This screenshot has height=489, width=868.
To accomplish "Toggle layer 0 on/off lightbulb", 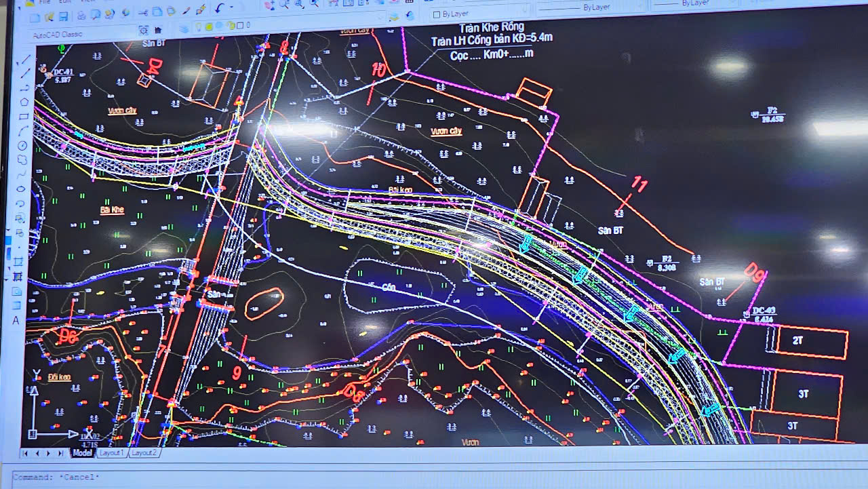I will [198, 27].
